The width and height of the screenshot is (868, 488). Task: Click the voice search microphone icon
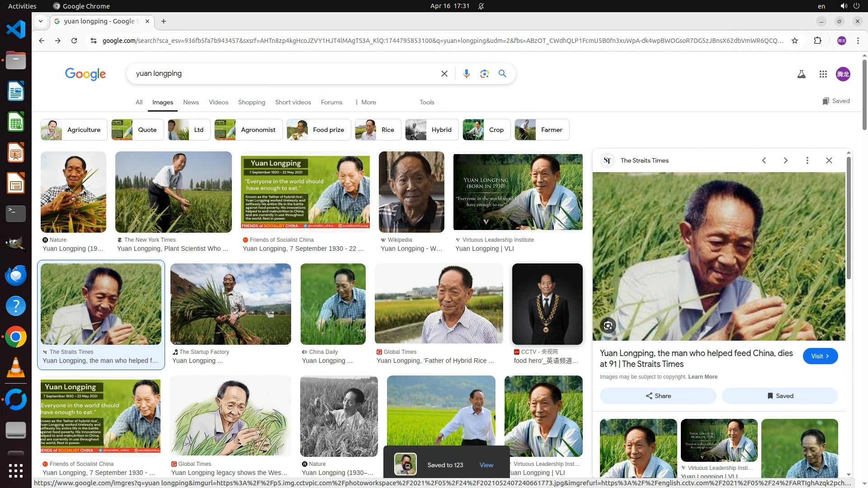[466, 74]
